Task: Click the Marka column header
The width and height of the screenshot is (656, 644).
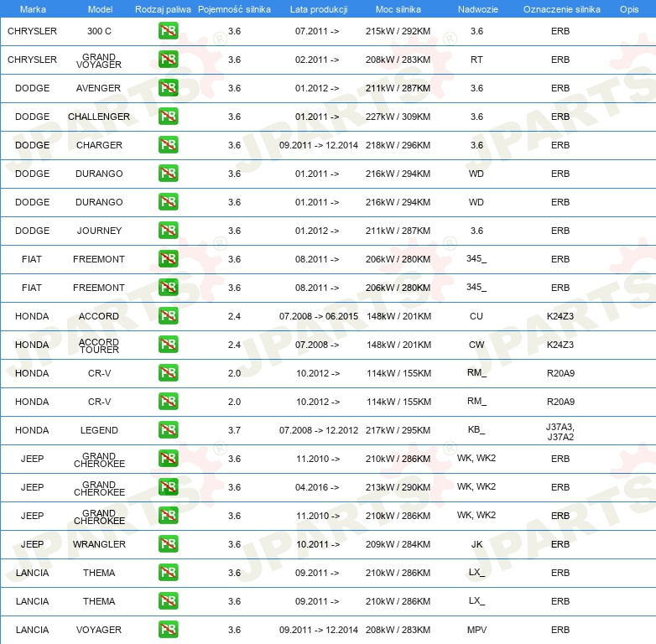Action: click(x=33, y=8)
